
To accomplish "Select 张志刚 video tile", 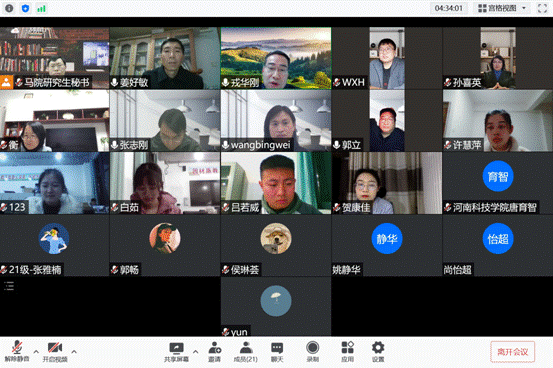I will point(165,121).
